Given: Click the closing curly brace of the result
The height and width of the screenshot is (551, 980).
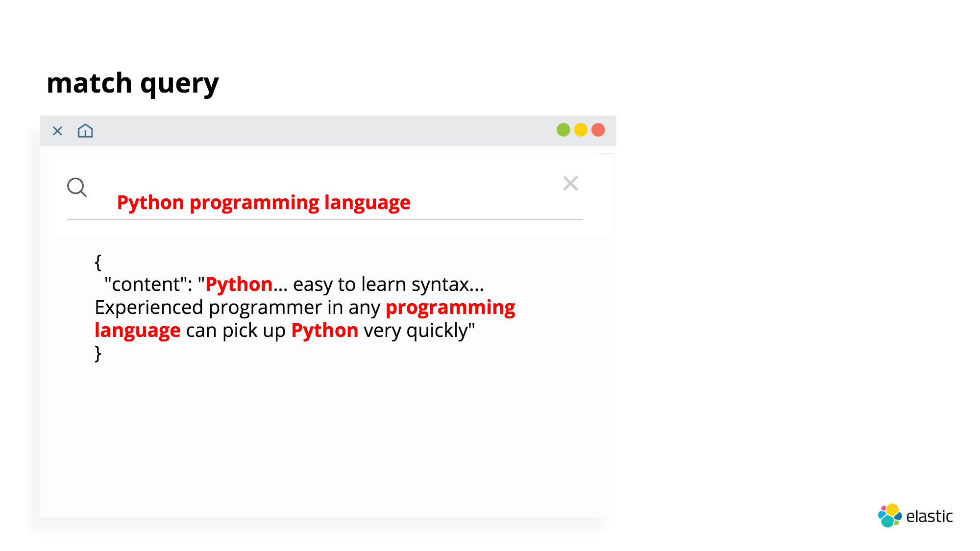Looking at the screenshot, I should [x=98, y=353].
